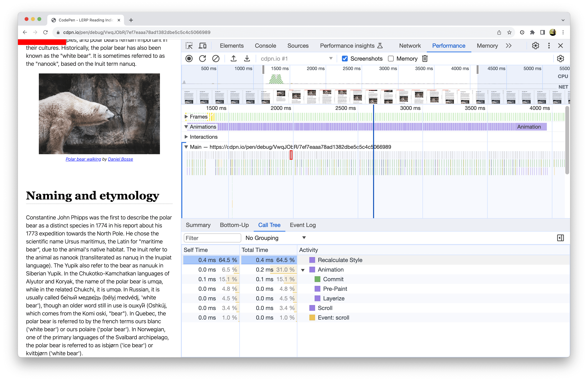588x381 pixels.
Task: Open capture settings gear in Performance toolbar
Action: coord(560,59)
